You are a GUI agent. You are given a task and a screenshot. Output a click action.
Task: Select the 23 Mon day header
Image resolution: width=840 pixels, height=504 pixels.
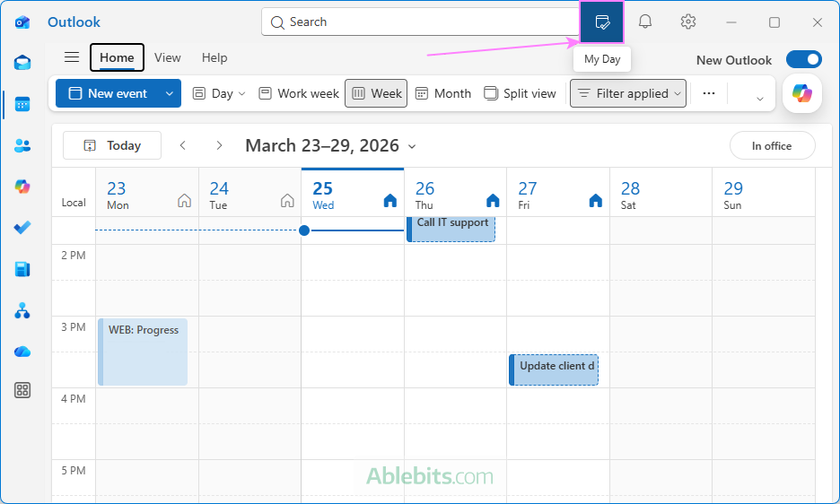click(147, 194)
